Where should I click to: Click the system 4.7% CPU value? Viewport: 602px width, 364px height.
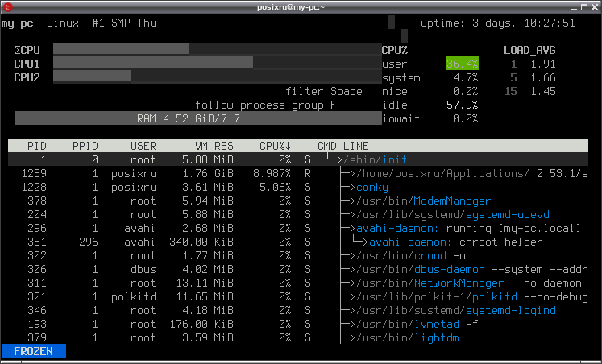(465, 78)
